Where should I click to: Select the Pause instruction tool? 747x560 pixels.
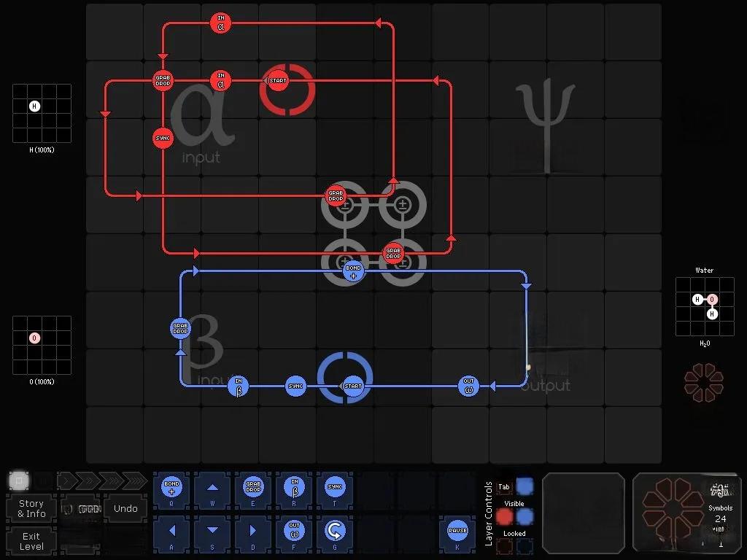457,530
